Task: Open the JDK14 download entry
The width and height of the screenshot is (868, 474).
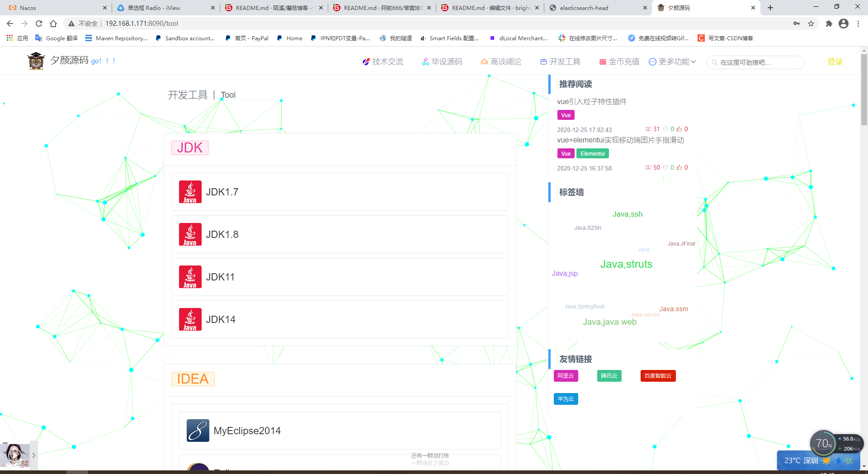Action: click(340, 319)
